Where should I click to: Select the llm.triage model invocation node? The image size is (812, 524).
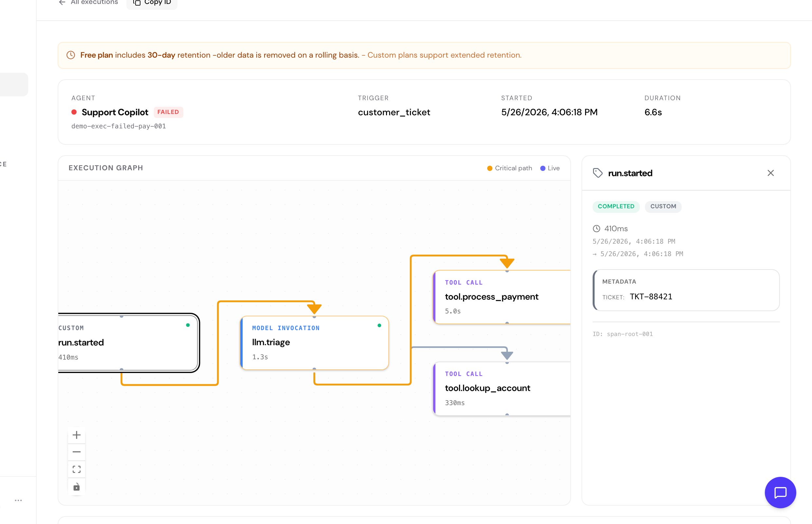tap(314, 343)
